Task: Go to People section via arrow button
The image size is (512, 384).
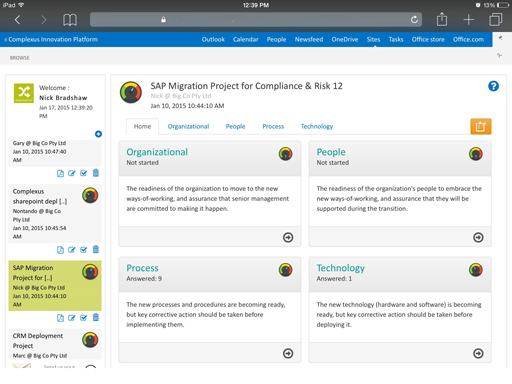Action: [478, 237]
